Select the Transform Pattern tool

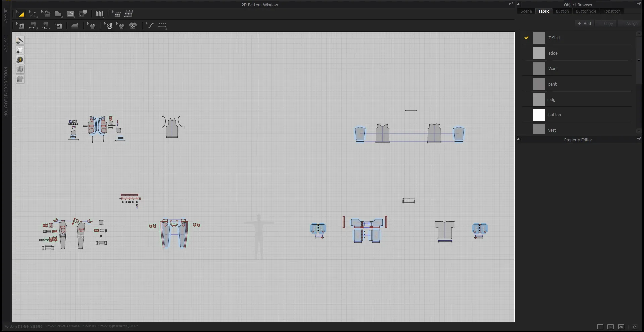tap(20, 14)
